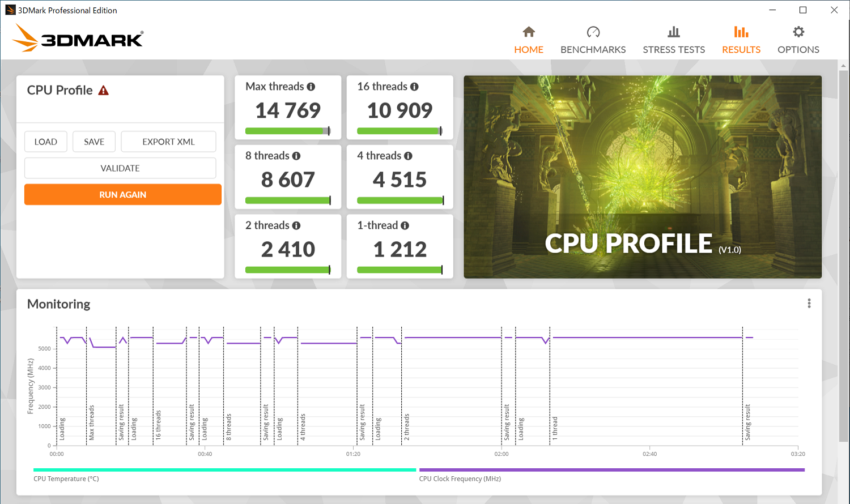Click the '4 threads' chart marker label
The image size is (850, 504).
point(303,427)
